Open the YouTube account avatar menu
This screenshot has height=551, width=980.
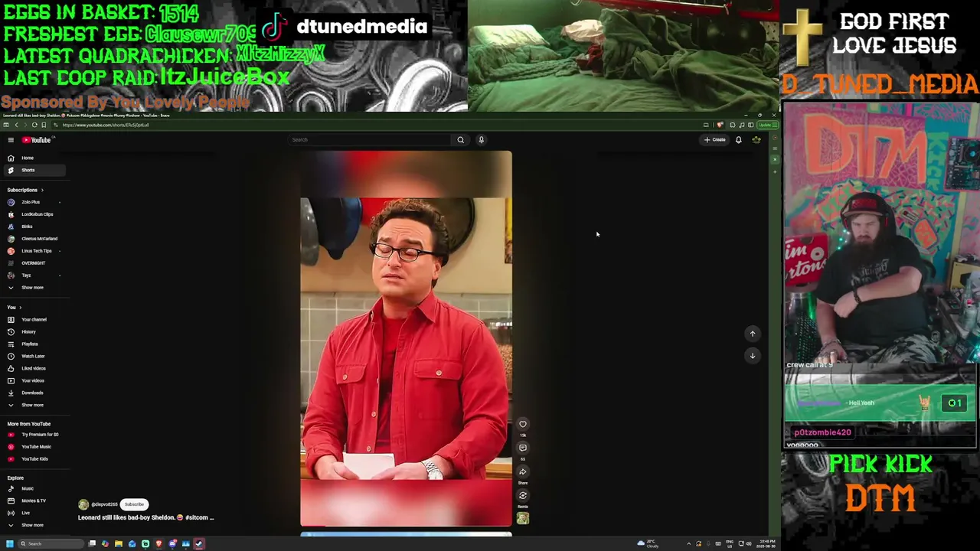756,140
